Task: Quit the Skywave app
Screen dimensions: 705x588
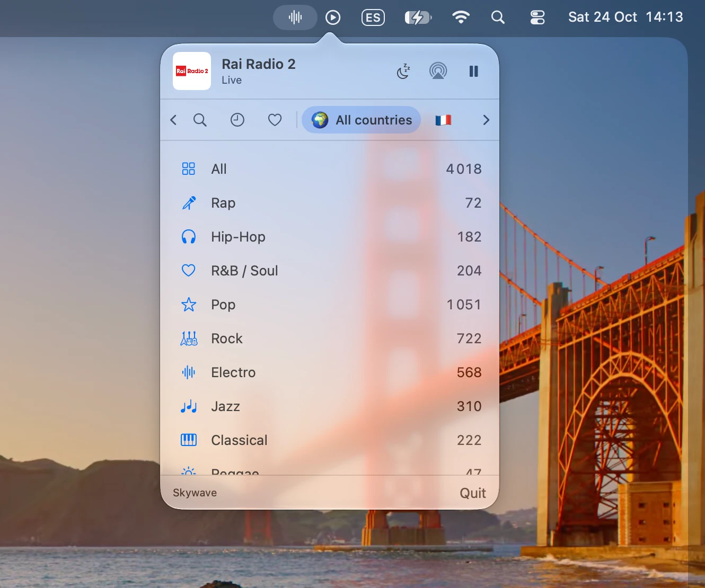Action: pyautogui.click(x=473, y=493)
